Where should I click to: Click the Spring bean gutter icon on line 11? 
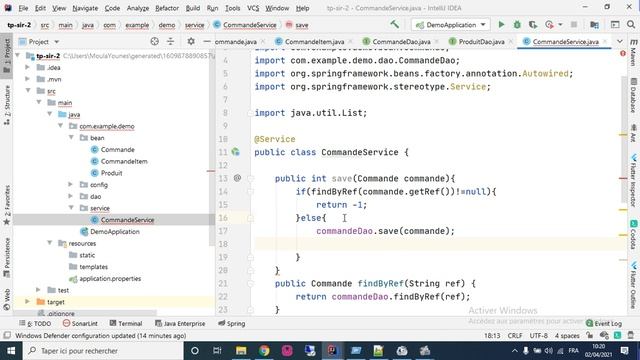tap(236, 152)
